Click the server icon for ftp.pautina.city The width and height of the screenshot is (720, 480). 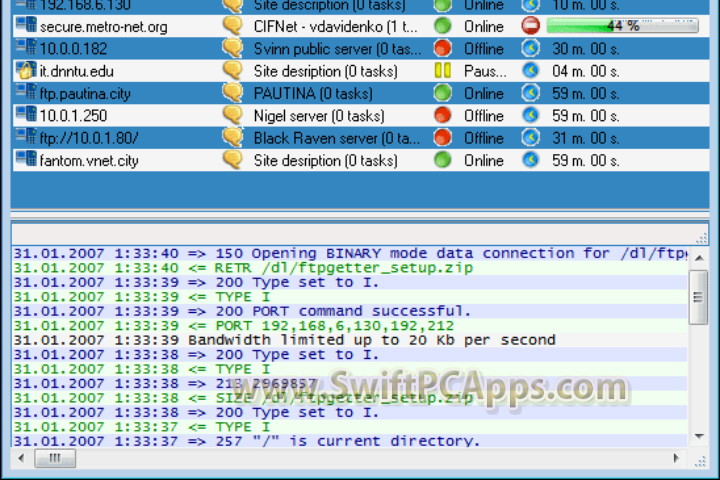click(x=26, y=92)
